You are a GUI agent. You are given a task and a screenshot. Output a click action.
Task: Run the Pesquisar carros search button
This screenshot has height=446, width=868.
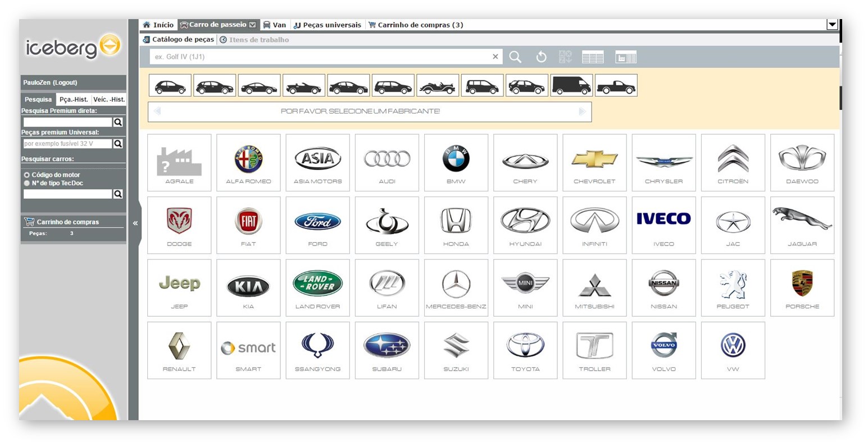pos(118,194)
